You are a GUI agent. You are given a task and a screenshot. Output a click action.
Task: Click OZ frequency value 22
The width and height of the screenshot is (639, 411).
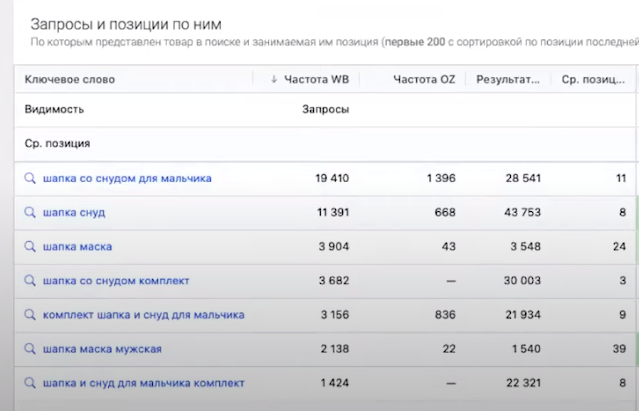(449, 349)
